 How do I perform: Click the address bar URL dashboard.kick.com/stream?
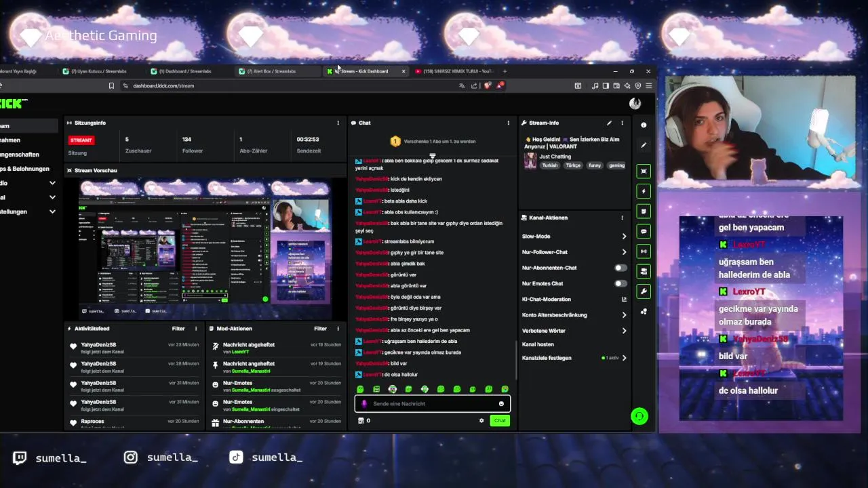pos(163,86)
